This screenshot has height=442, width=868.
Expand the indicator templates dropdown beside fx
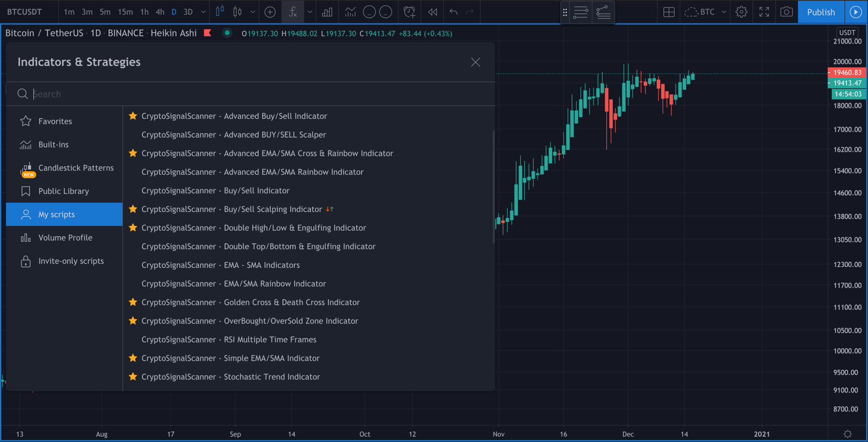point(310,12)
